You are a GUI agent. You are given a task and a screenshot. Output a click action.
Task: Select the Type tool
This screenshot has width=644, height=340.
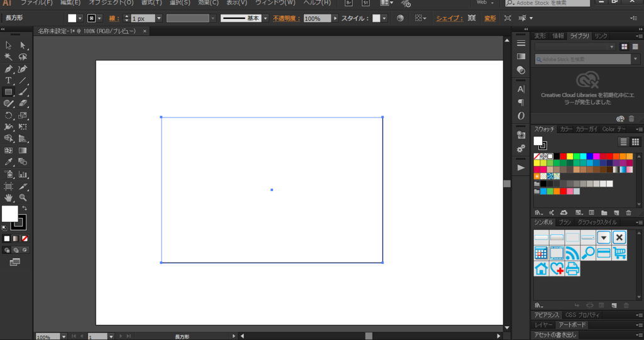pyautogui.click(x=8, y=80)
